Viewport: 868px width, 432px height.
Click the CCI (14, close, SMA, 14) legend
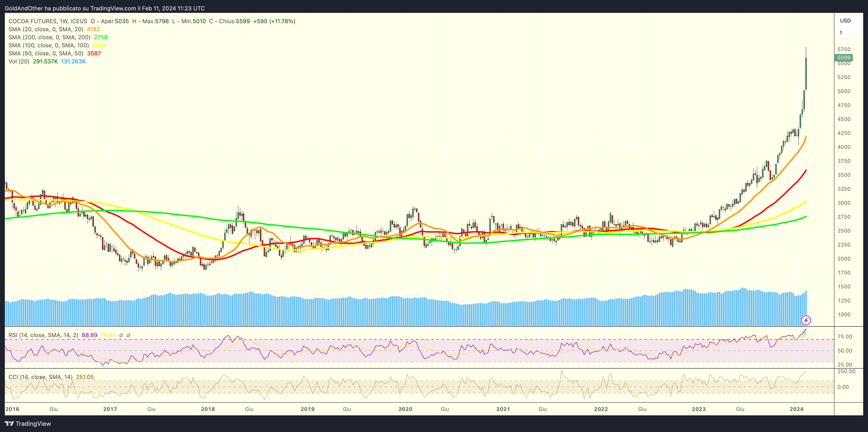click(x=40, y=377)
